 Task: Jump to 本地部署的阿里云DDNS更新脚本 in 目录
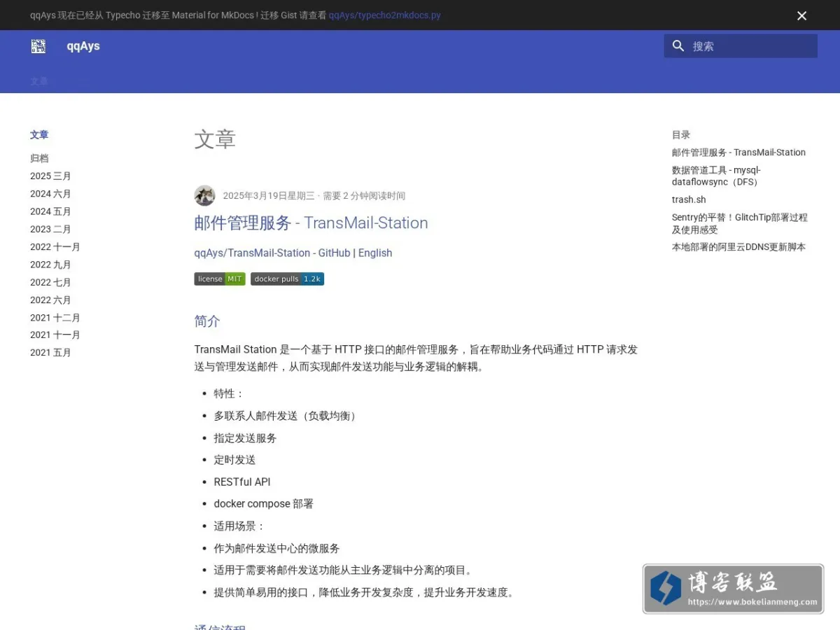pos(738,246)
